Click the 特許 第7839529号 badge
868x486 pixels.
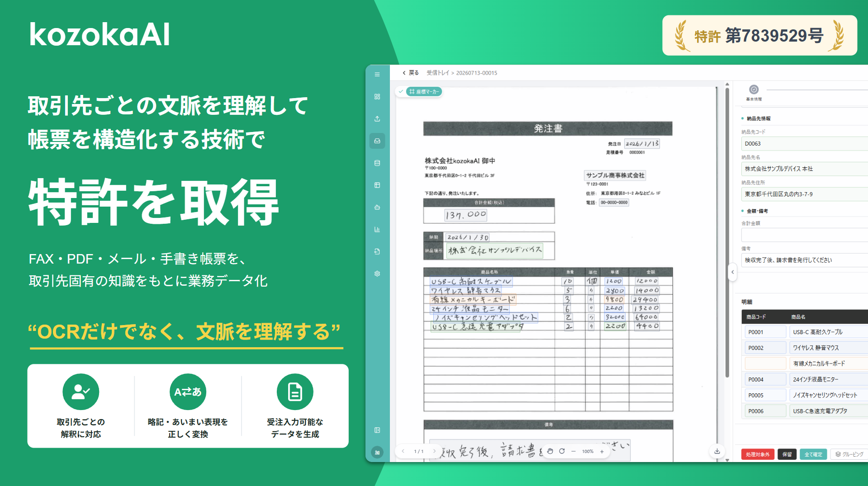tap(759, 35)
